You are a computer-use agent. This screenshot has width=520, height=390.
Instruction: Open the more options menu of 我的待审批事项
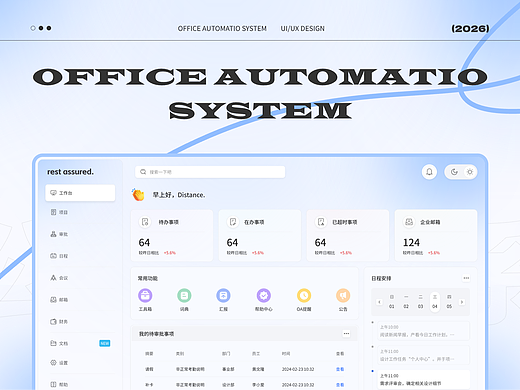(x=346, y=334)
